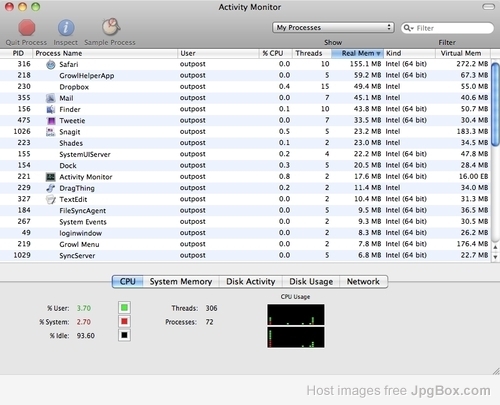This screenshot has width=500, height=405.
Task: Click the magnifier icon in Filter field
Action: tap(407, 28)
